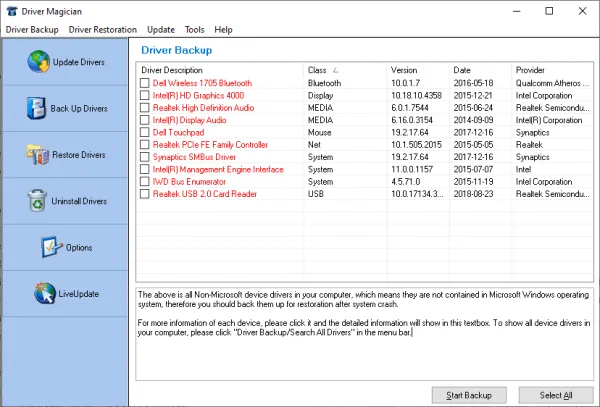Click the Options checklist icon

pyautogui.click(x=51, y=247)
